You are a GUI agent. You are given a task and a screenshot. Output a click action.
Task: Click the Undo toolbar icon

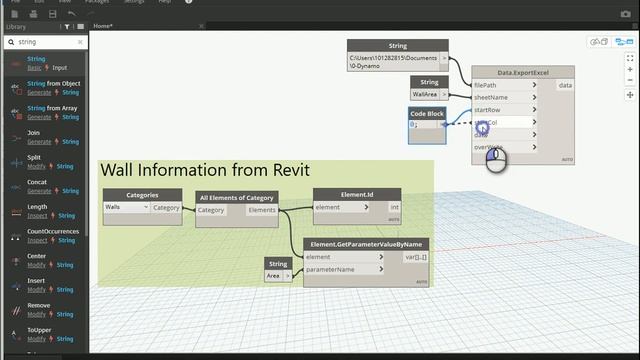point(72,14)
